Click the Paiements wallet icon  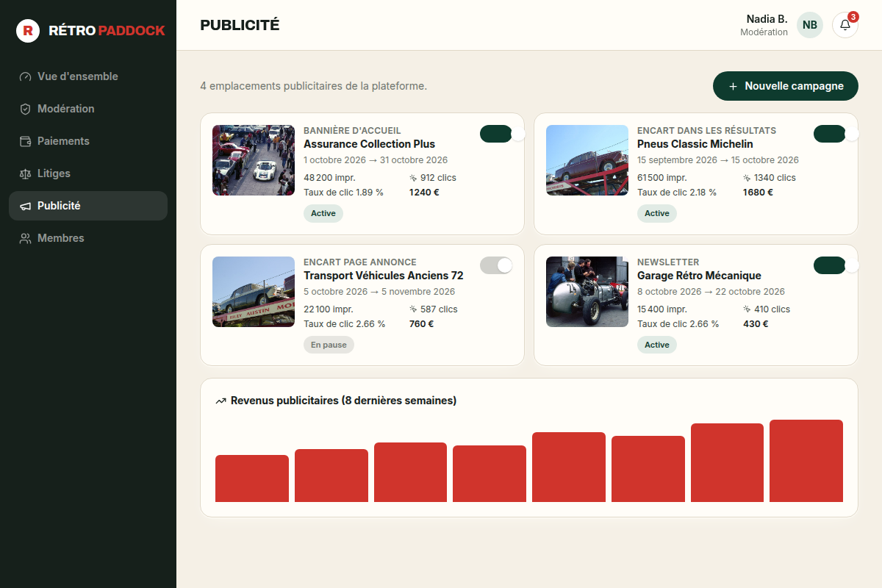pyautogui.click(x=26, y=141)
